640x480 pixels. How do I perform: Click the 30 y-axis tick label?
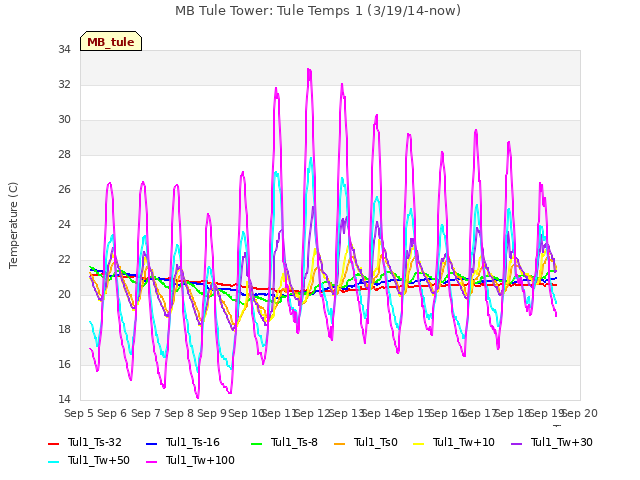pos(64,120)
